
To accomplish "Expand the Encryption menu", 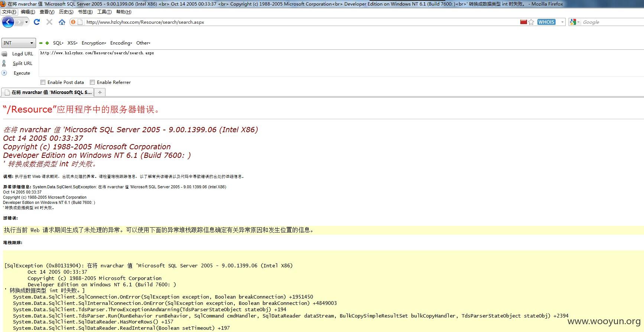I will pyautogui.click(x=94, y=43).
